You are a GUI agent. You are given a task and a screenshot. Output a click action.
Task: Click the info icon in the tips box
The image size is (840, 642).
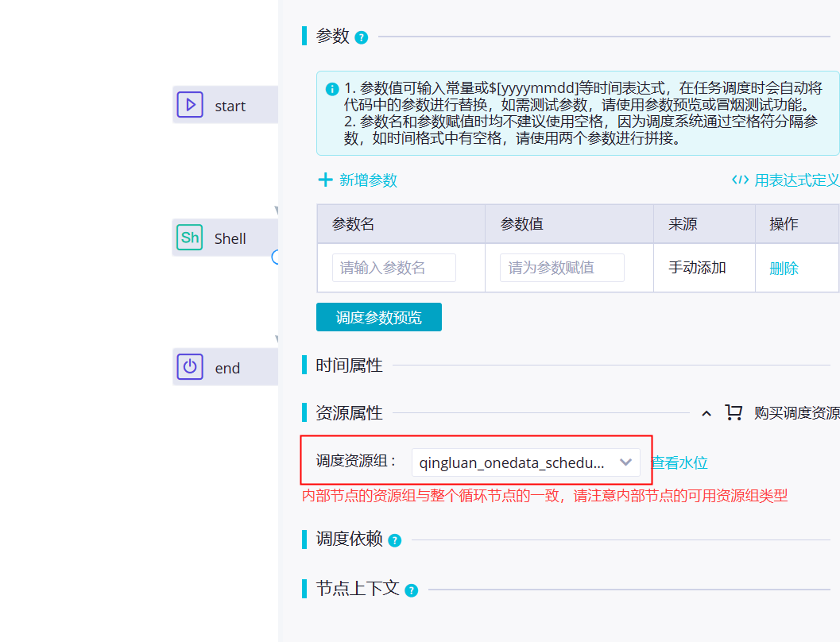(332, 89)
